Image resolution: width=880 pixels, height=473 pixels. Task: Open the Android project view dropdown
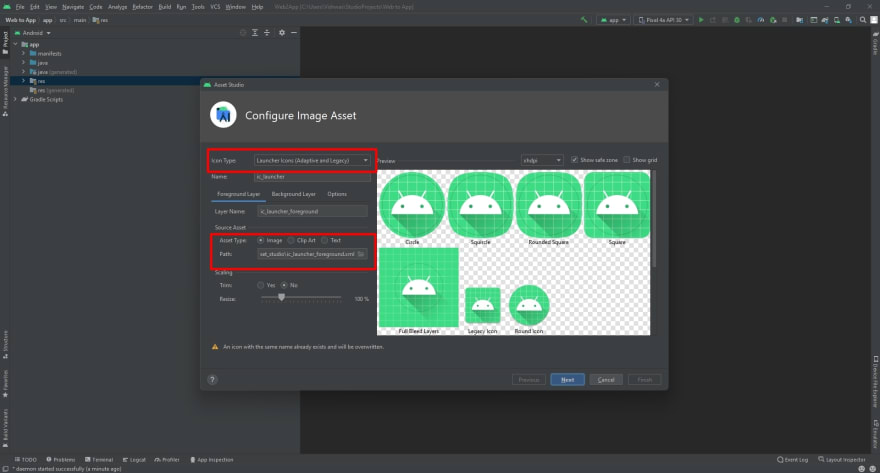point(33,33)
